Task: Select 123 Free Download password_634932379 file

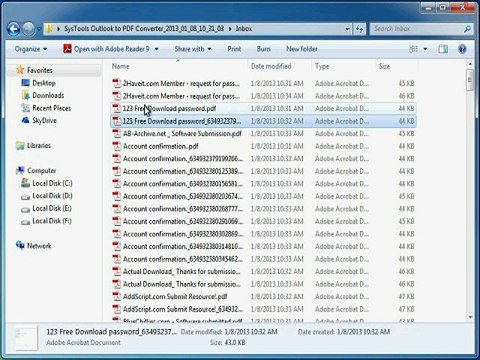Action: [x=263, y=121]
